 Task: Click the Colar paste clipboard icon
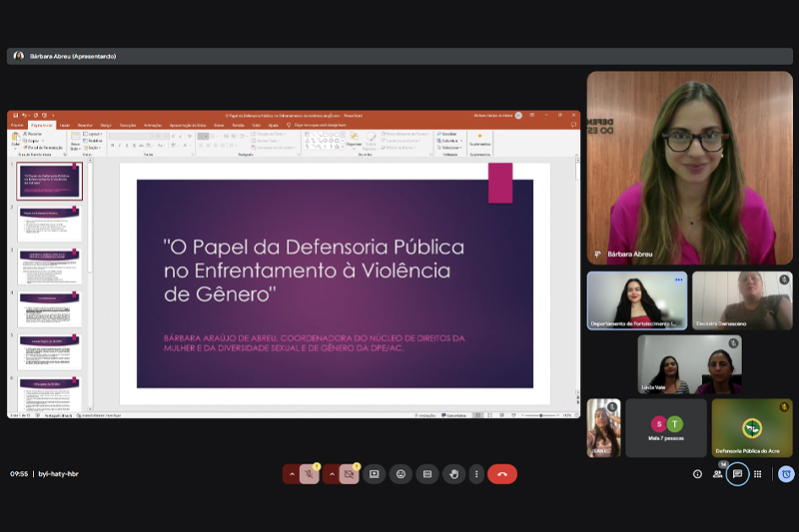(16, 139)
